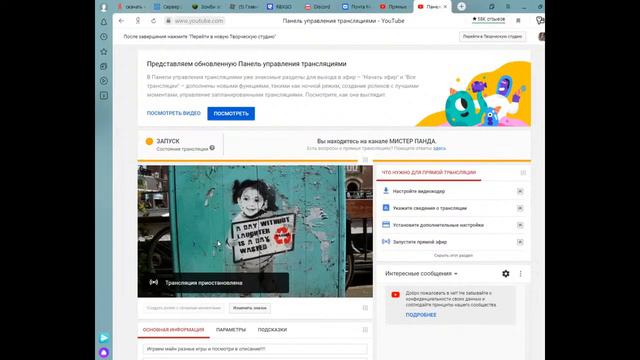Click the stream preview video thumbnail
Image resolution: width=640 pixels, height=360 pixels.
pyautogui.click(x=255, y=231)
